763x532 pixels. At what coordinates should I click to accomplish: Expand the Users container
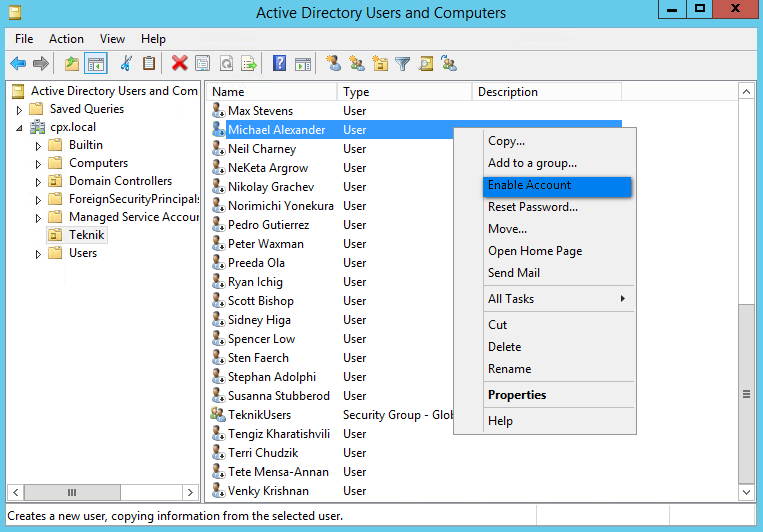(x=38, y=254)
